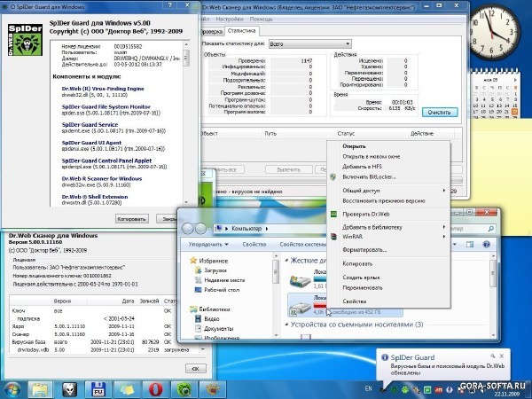Viewport: 532px width, 399px height.
Task: Open Загрузки folder in navigation pane
Action: [215, 270]
